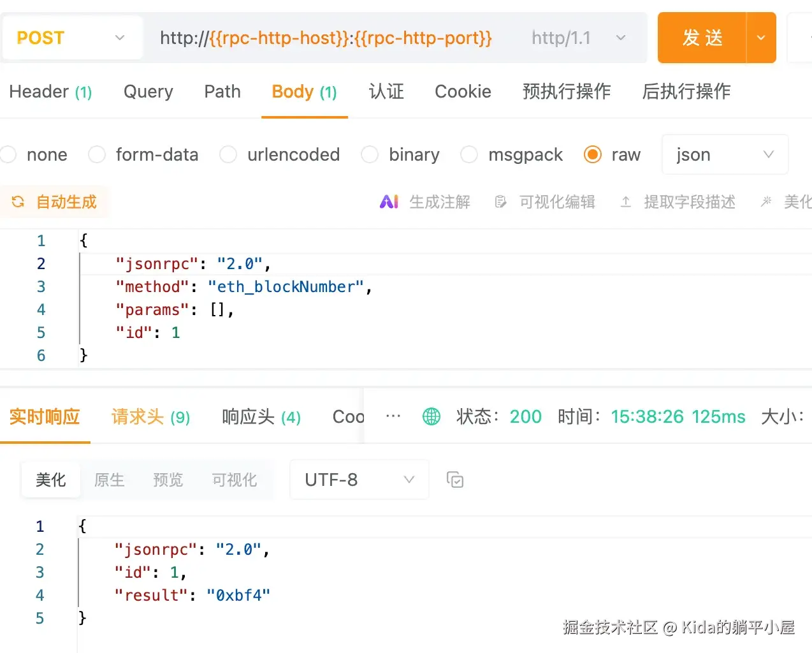The height and width of the screenshot is (653, 812).
Task: Click the extract field description icon
Action: (x=626, y=202)
